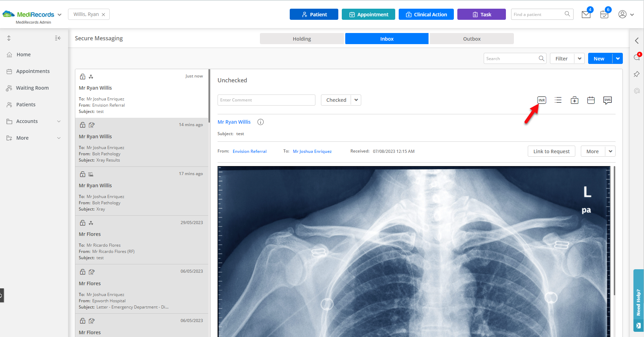
Task: Collapse the sidebar menu icon
Action: click(x=58, y=38)
